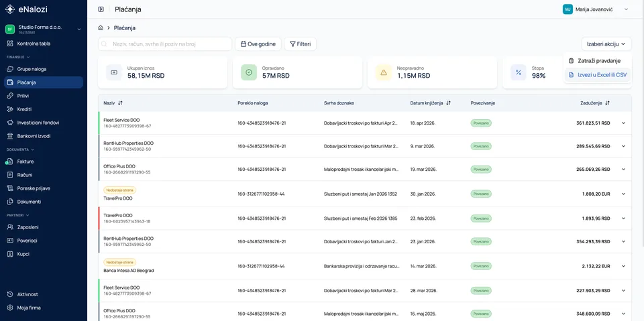Click the Svrha doznake column header

click(x=339, y=103)
